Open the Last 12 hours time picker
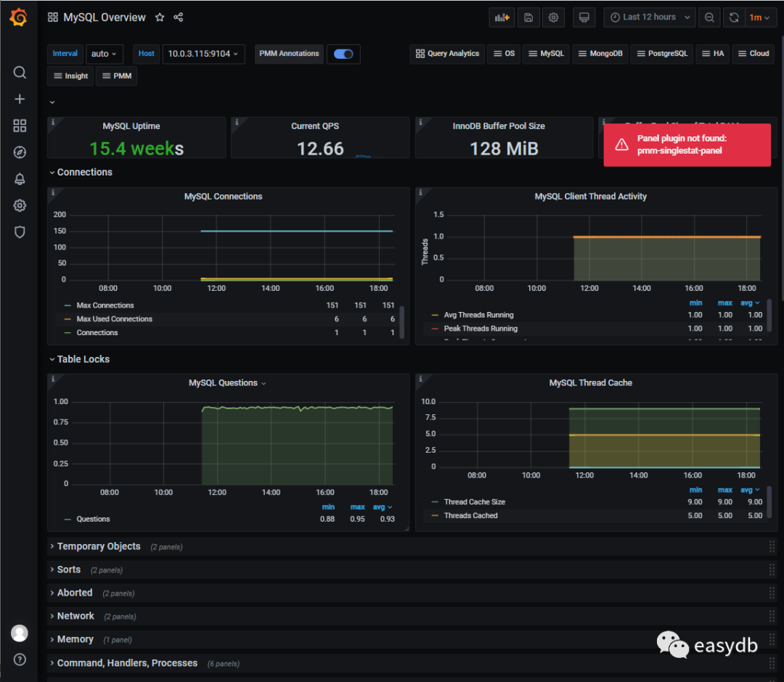This screenshot has height=682, width=784. click(649, 17)
